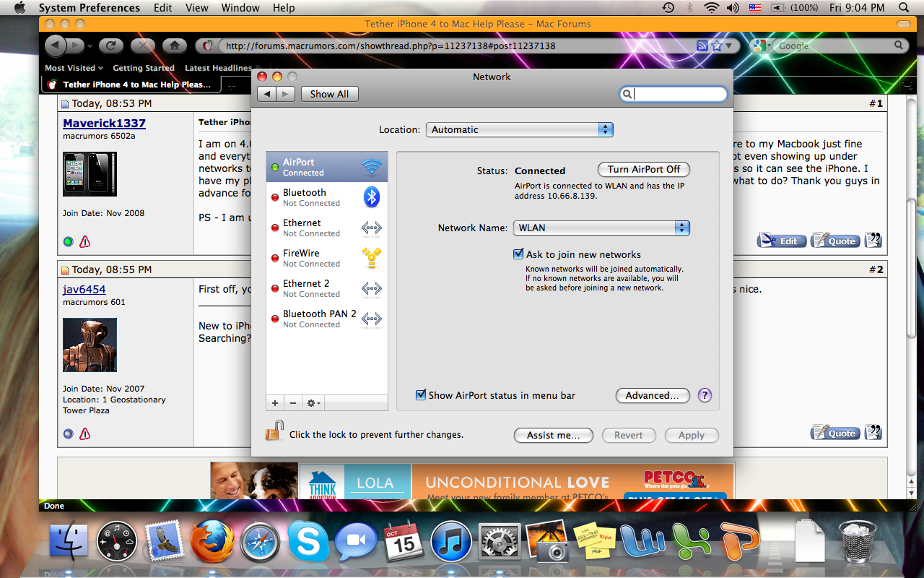This screenshot has width=924, height=578.
Task: Launch Firefox from the Dock
Action: click(212, 542)
